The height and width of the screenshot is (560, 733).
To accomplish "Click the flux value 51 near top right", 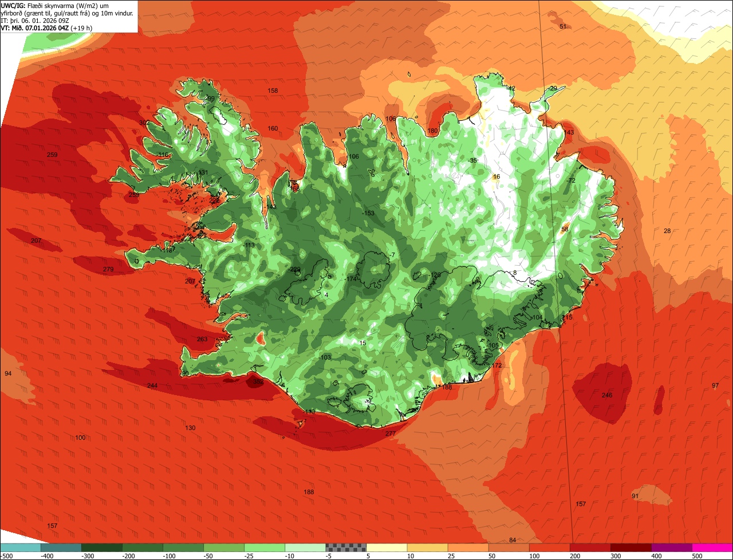I will coord(562,27).
